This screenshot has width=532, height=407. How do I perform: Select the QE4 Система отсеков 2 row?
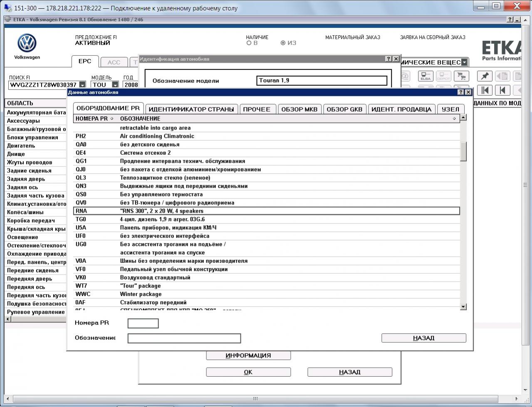(x=266, y=153)
